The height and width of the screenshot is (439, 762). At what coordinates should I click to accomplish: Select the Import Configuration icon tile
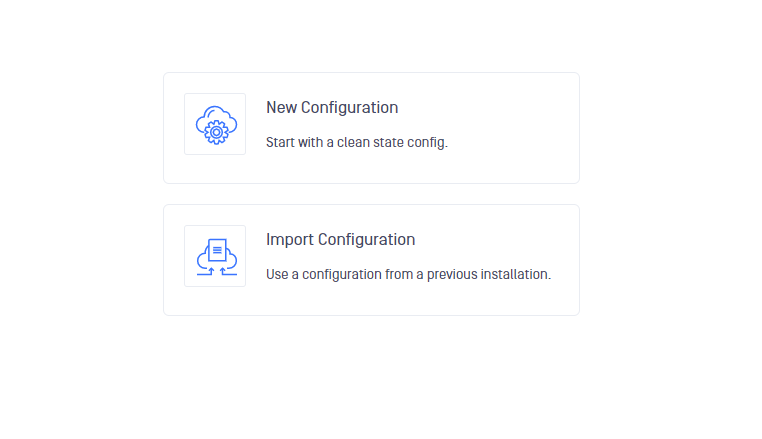[215, 256]
